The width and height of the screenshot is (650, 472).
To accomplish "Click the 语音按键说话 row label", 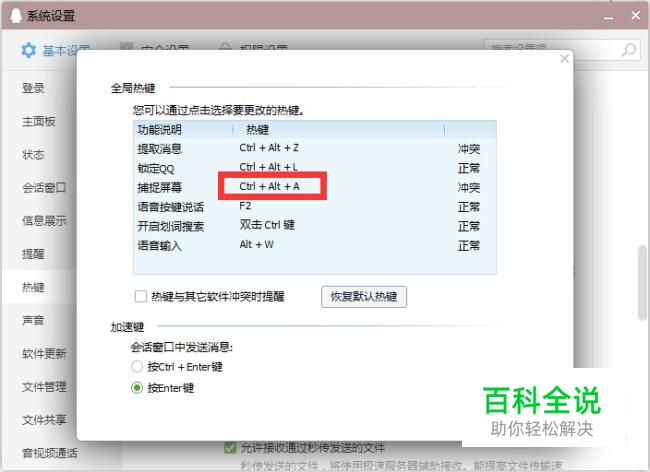I will click(170, 207).
